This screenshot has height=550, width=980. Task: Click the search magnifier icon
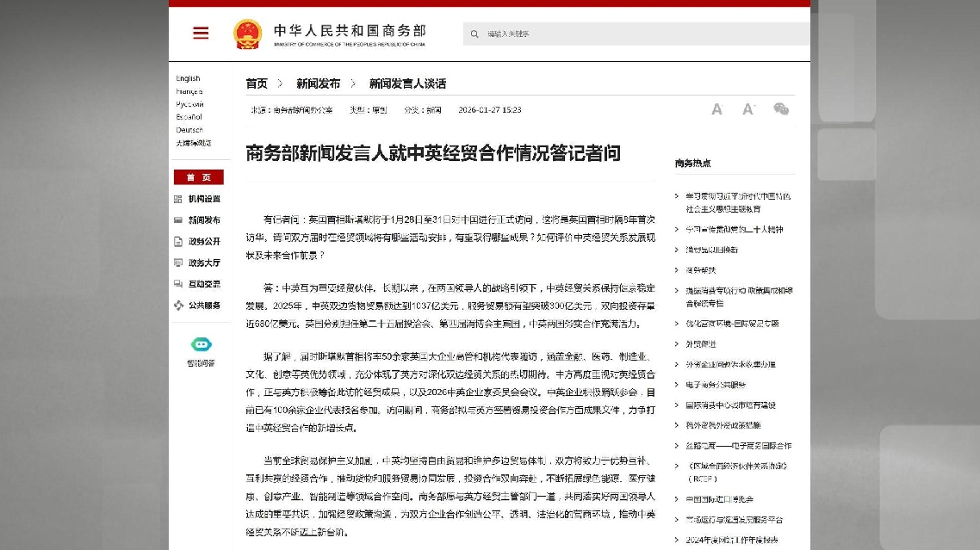474,34
